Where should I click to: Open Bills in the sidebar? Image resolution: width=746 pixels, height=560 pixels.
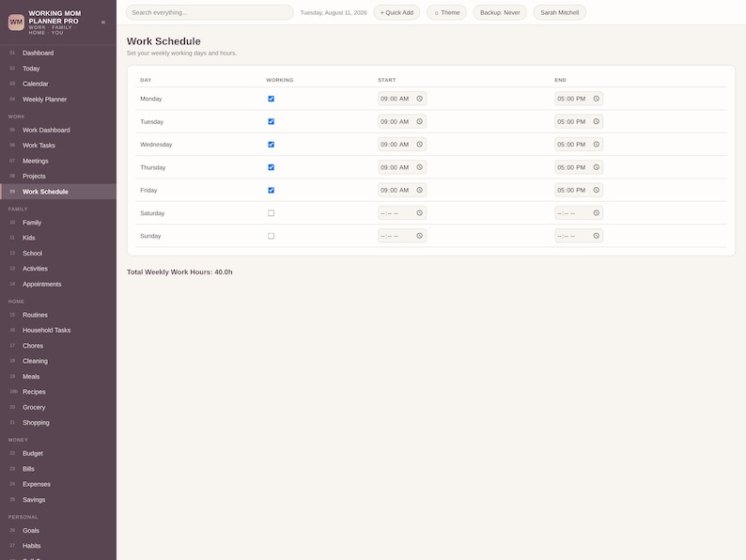58,469
